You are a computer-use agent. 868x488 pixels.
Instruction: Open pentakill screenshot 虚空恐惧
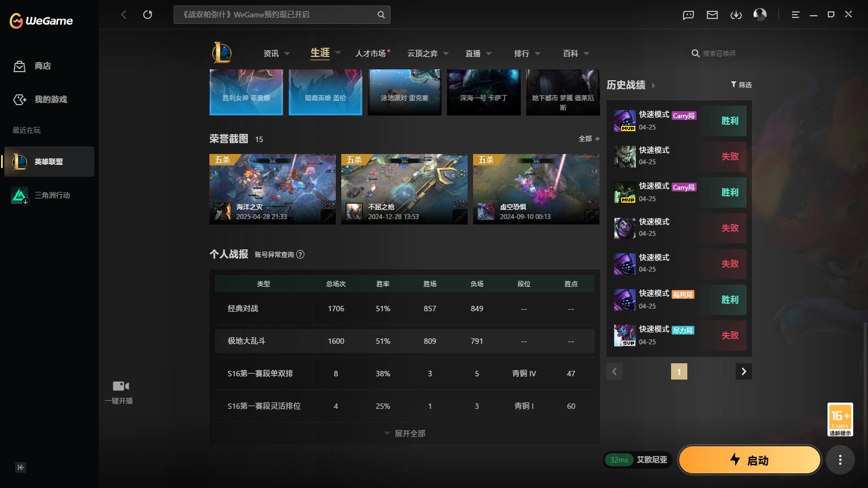click(536, 189)
